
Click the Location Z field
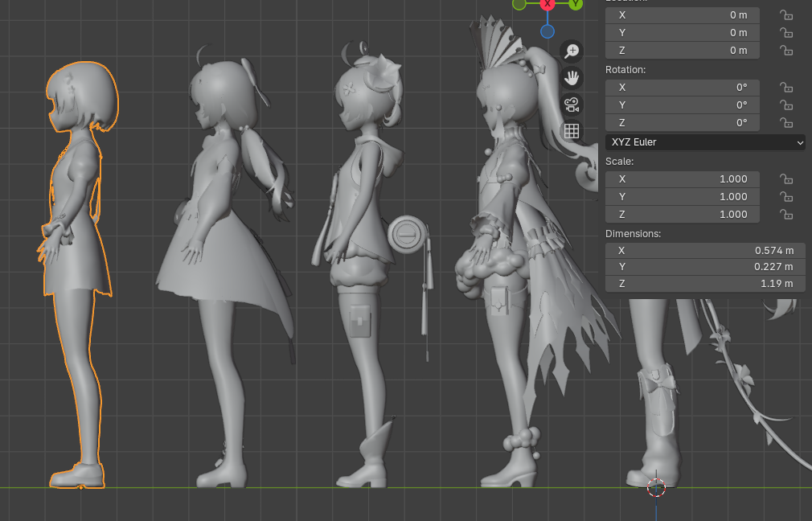[682, 50]
